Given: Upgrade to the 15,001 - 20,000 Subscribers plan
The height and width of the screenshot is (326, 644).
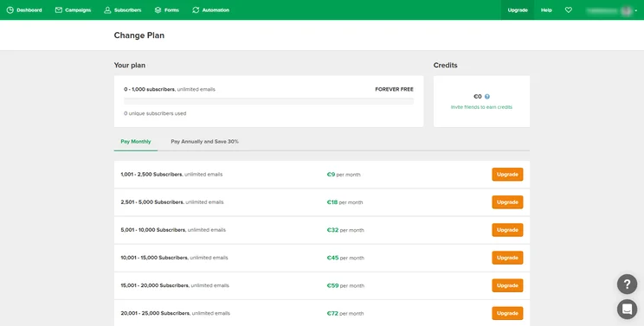Looking at the screenshot, I should pos(507,285).
